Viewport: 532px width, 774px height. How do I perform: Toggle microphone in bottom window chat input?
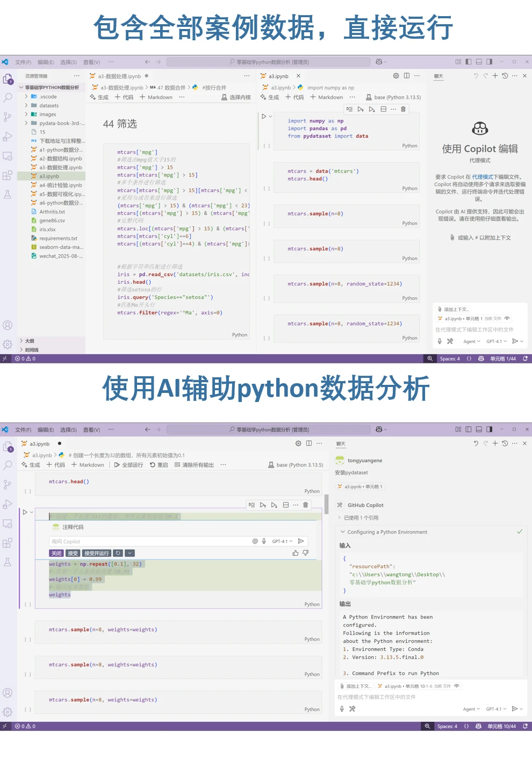click(342, 708)
